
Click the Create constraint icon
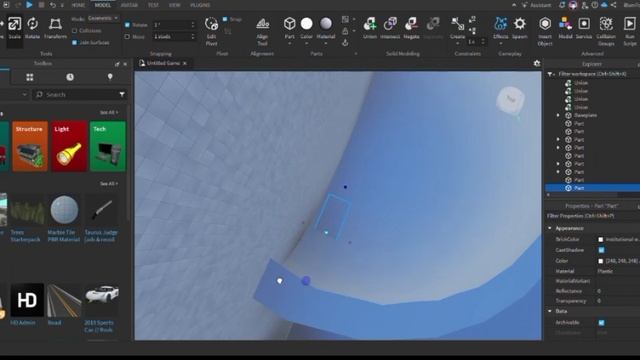(x=458, y=24)
